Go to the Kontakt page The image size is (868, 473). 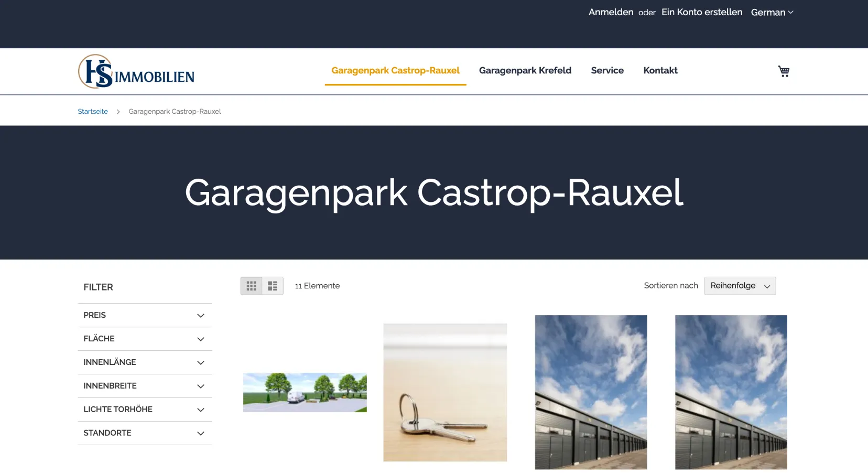[x=660, y=70]
